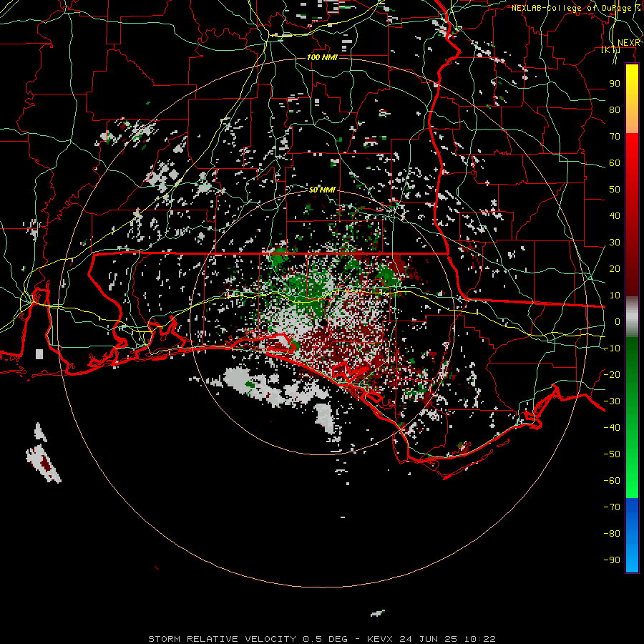Click the 0.5 DEG elevation text in caption
The image size is (644, 644).
click(326, 639)
